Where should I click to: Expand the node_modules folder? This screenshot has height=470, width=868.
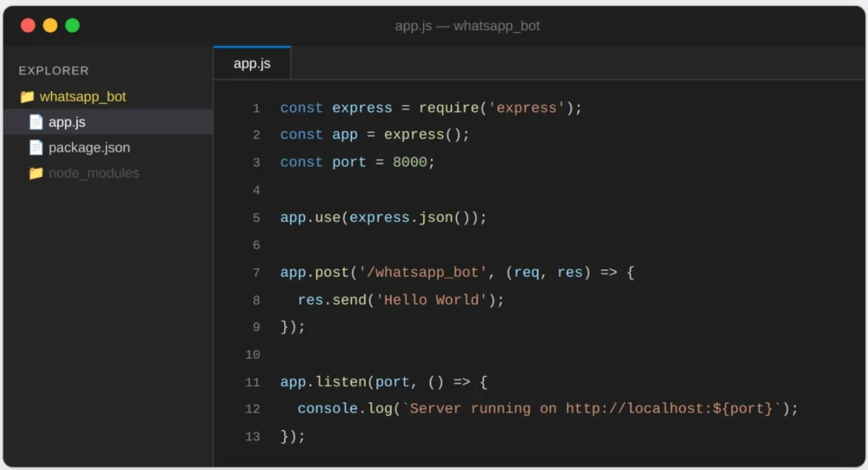pyautogui.click(x=94, y=173)
